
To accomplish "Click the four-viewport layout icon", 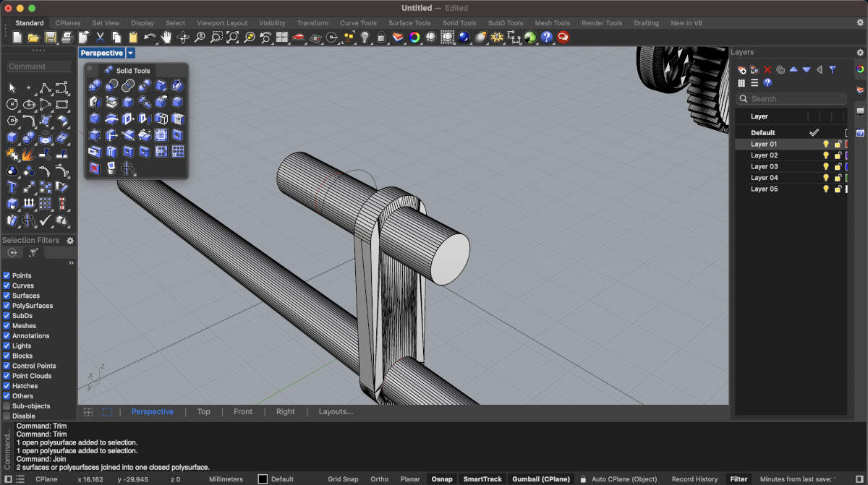I will click(x=282, y=37).
